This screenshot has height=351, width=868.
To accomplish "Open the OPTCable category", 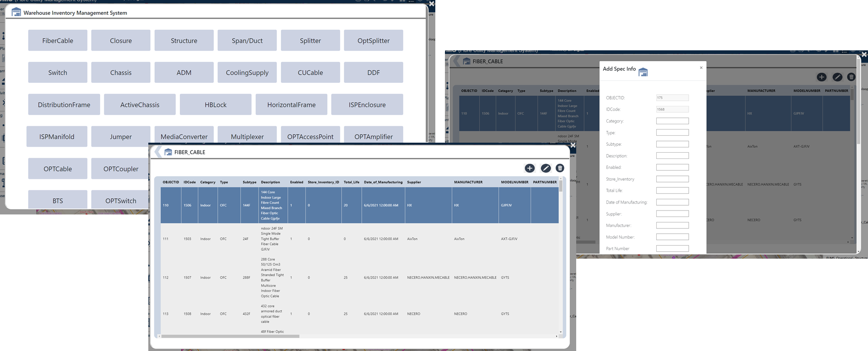I will pyautogui.click(x=58, y=168).
